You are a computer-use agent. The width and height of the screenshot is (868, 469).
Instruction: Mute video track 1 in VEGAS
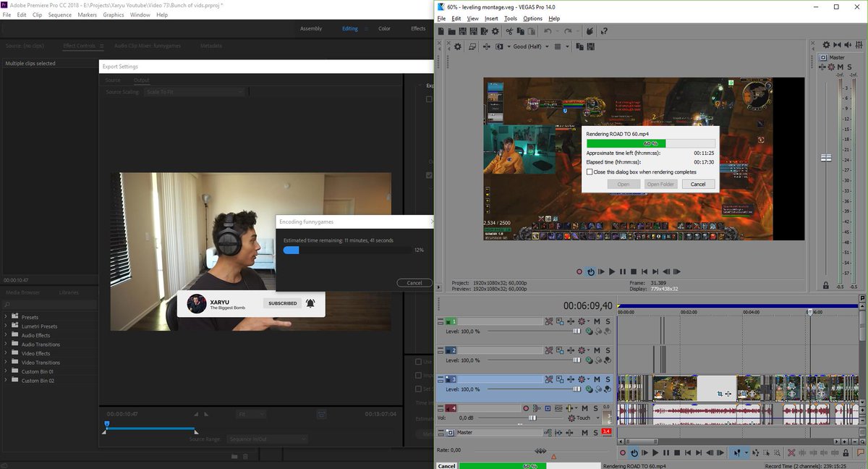[597, 321]
